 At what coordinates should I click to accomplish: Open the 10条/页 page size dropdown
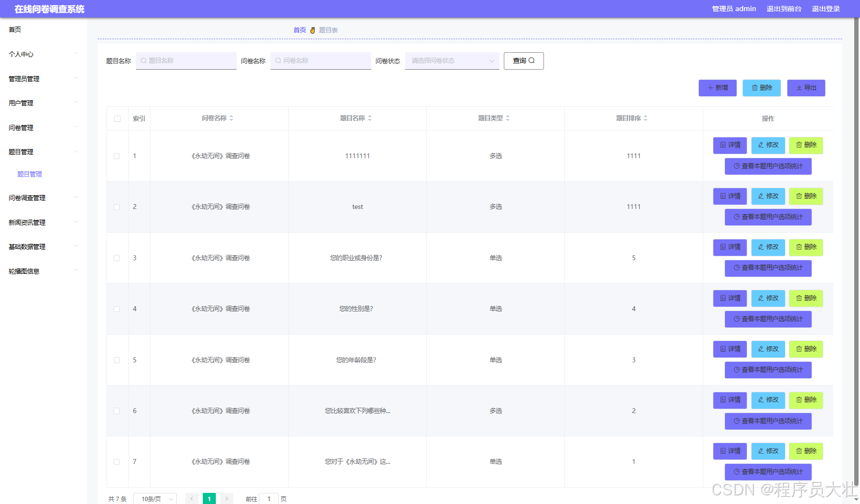click(x=154, y=498)
